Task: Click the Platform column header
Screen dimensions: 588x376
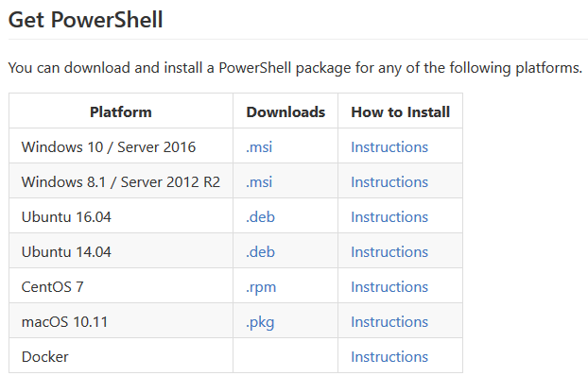Action: coord(121,112)
